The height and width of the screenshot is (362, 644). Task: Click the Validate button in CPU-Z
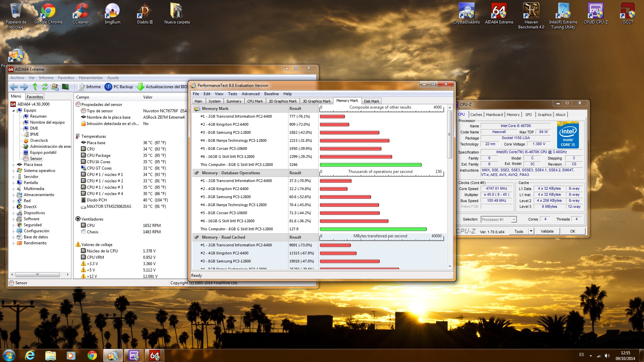547,231
